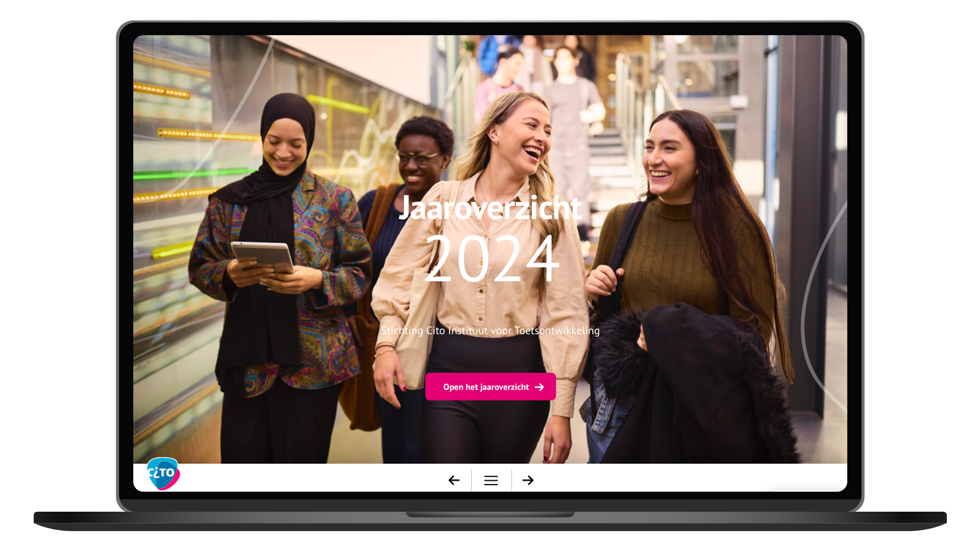Open the hamburger menu in navigation bar
Screen dimensions: 980x551
tap(491, 480)
